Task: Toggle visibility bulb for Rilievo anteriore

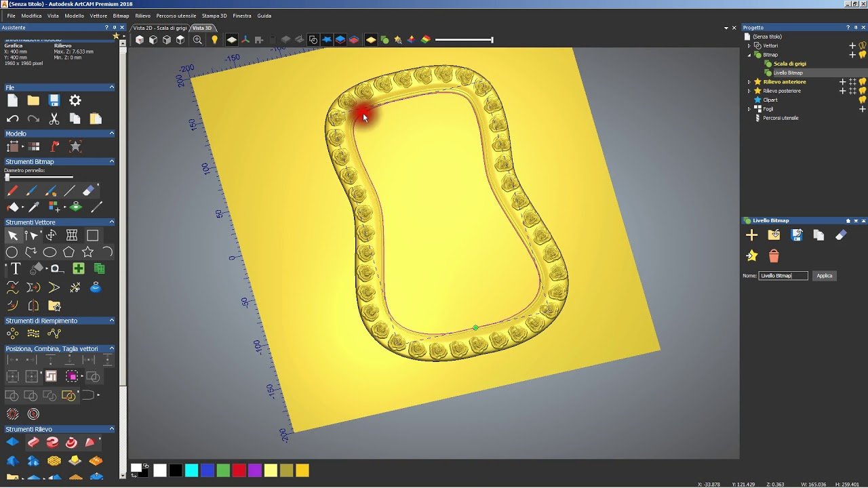Action: click(863, 82)
